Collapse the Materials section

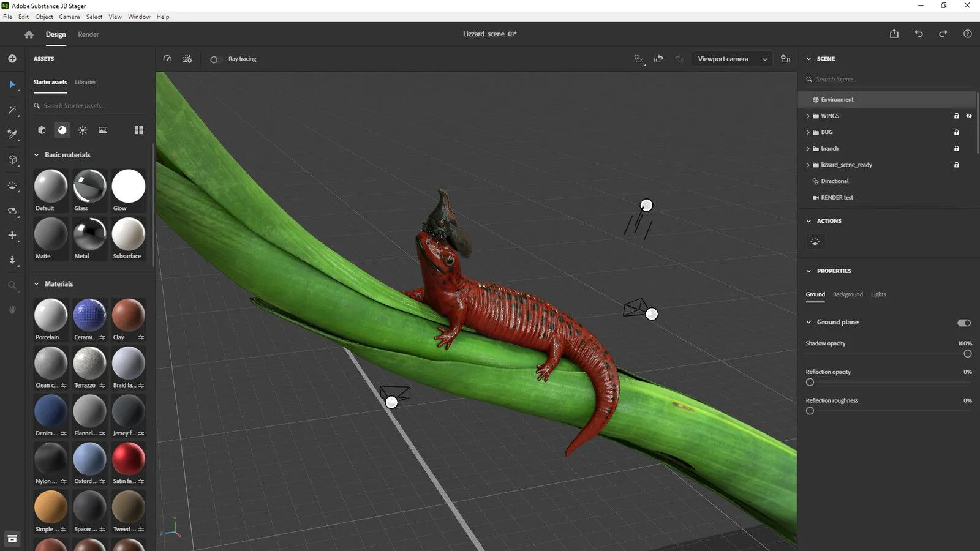coord(36,284)
